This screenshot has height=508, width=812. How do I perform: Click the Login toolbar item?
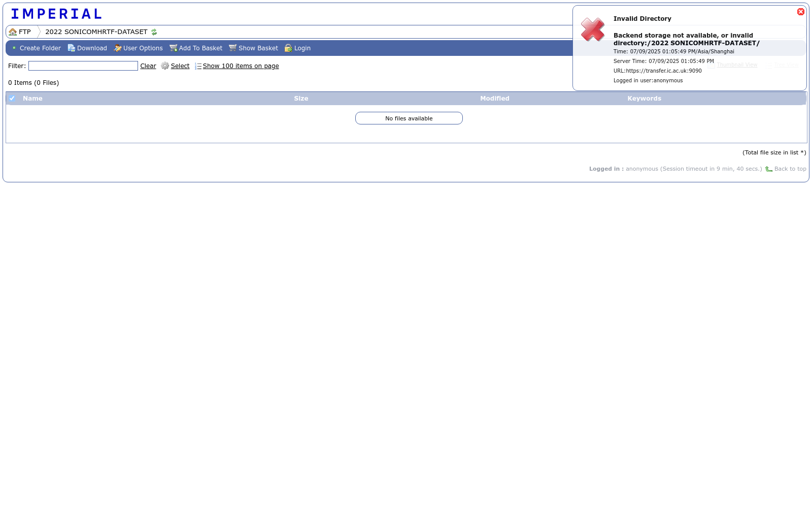pyautogui.click(x=297, y=48)
